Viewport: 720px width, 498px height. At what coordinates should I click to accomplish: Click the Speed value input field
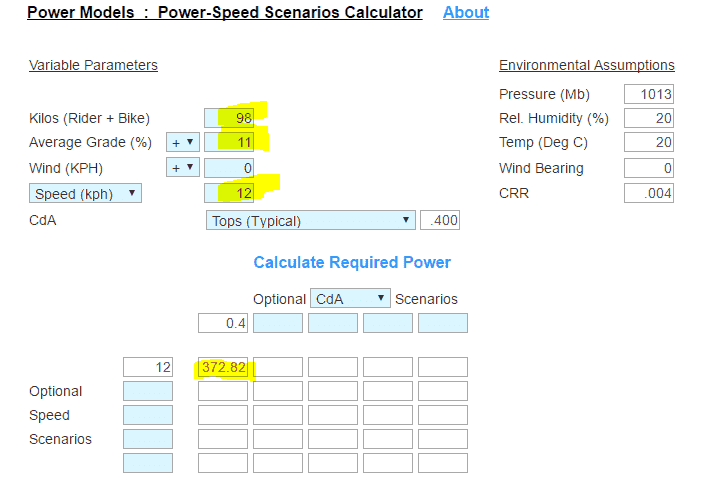(x=228, y=193)
